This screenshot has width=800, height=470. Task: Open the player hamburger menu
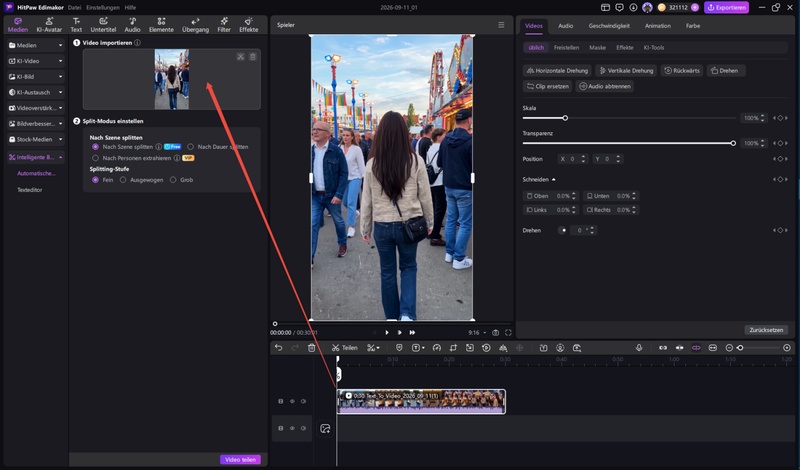(501, 24)
